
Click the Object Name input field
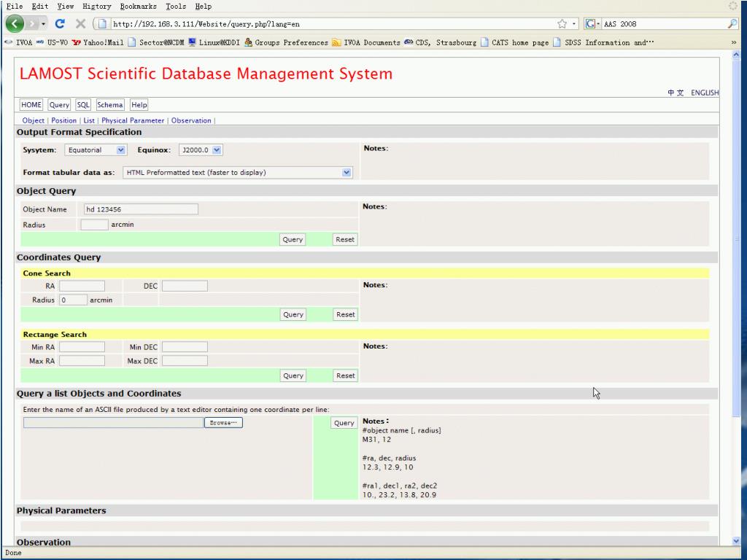(x=141, y=209)
